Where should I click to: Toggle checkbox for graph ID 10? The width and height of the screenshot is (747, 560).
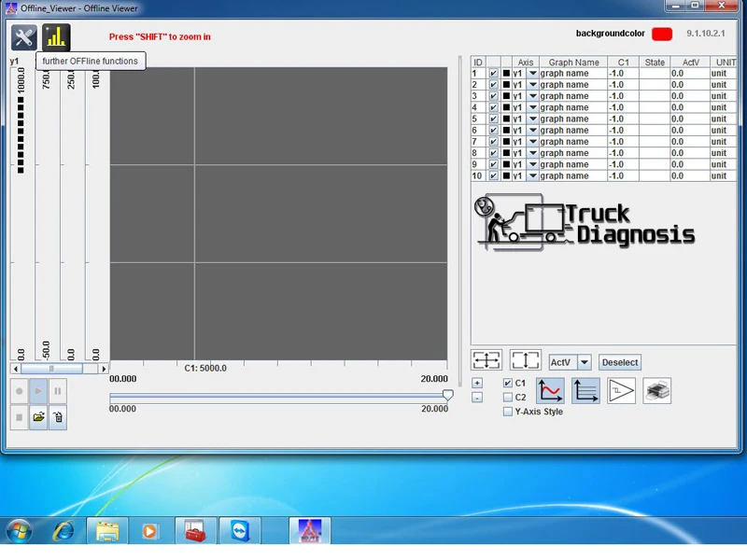coord(494,175)
